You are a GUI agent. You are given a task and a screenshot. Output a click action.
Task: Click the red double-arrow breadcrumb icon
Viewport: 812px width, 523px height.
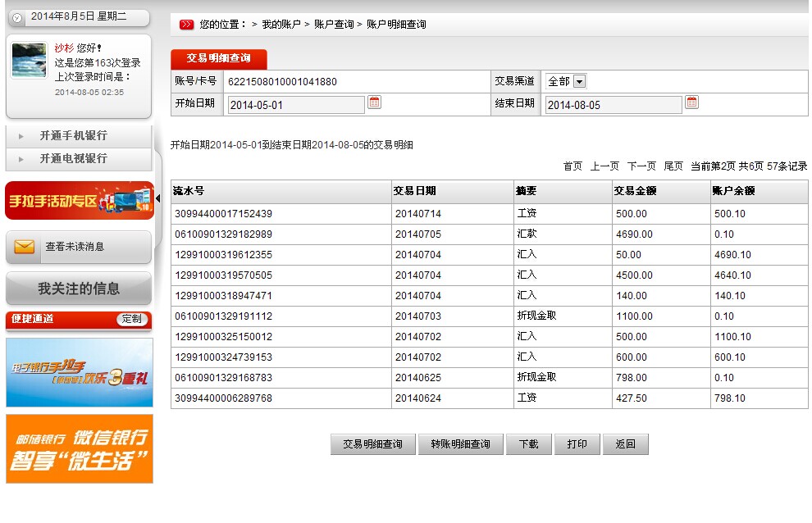186,25
